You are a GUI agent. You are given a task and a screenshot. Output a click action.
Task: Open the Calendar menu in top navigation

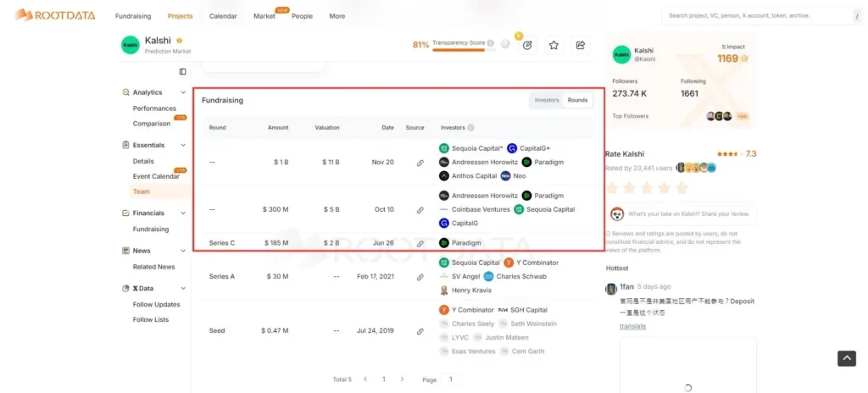pos(223,16)
